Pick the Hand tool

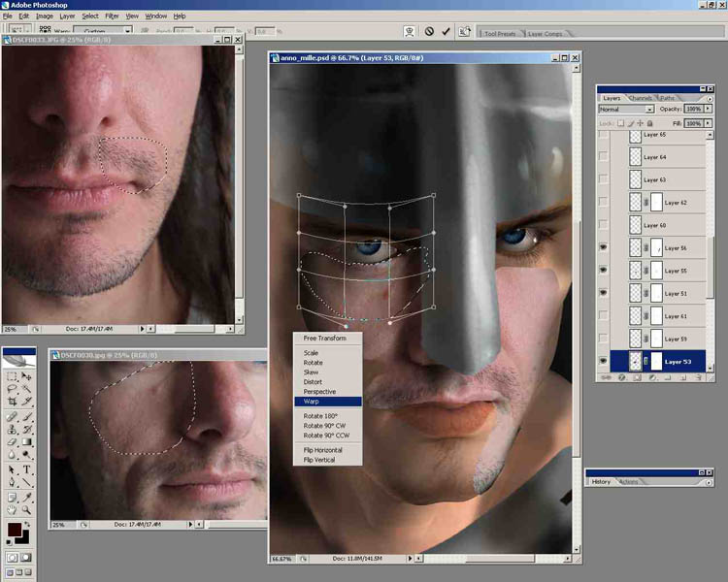coord(11,508)
